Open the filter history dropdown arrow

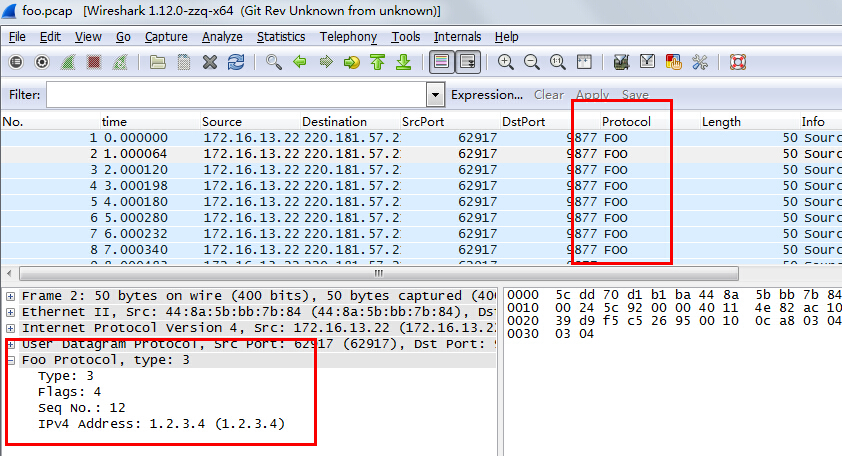point(435,95)
